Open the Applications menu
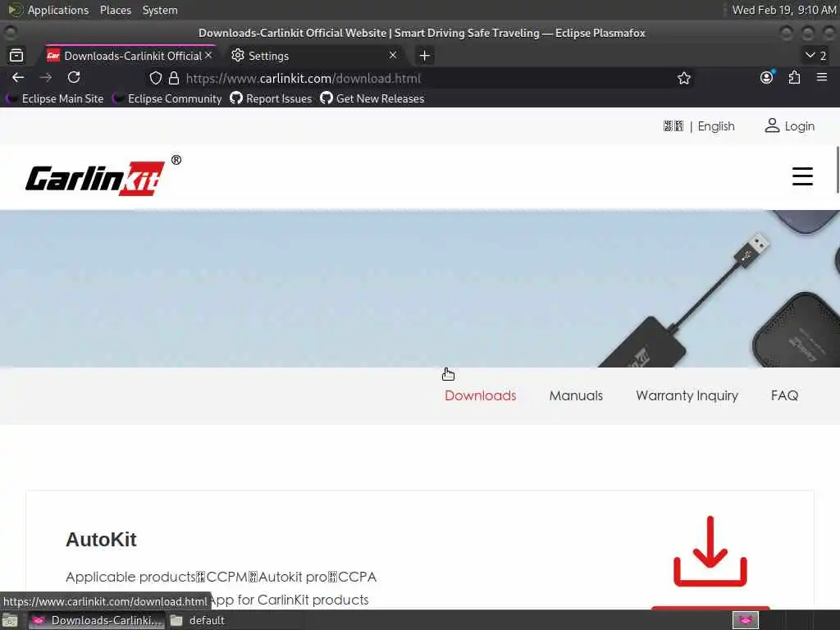Image resolution: width=840 pixels, height=630 pixels. [x=58, y=10]
